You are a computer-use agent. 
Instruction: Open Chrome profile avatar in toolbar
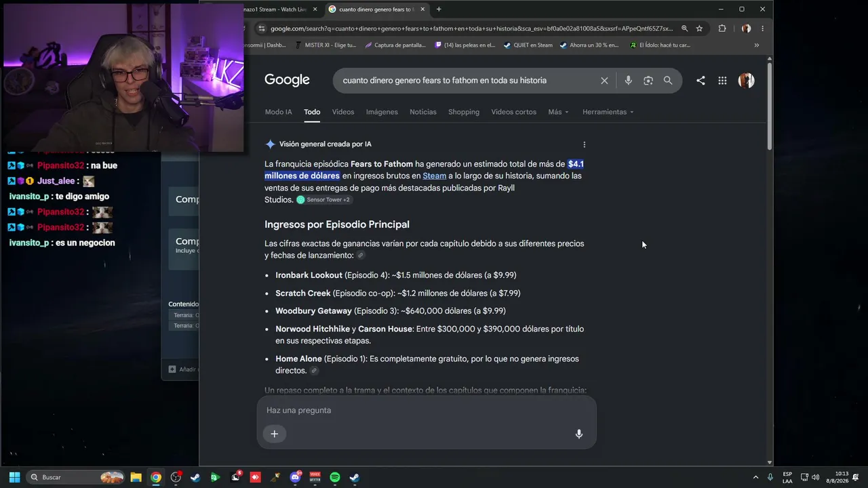click(x=746, y=28)
